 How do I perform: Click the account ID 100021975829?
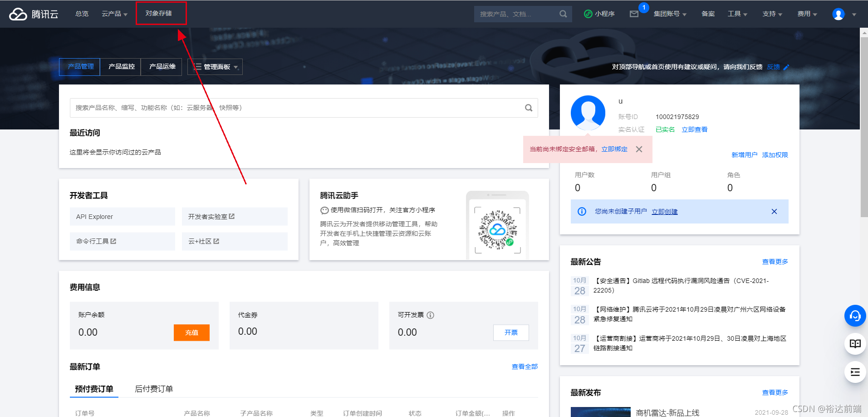click(x=677, y=117)
